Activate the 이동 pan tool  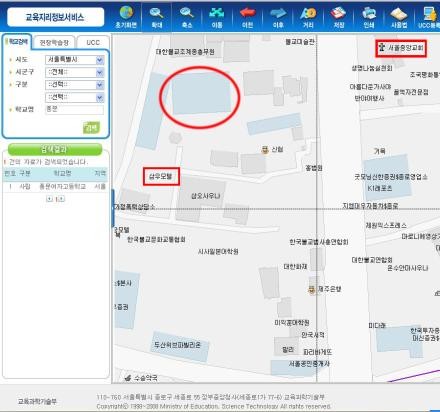(x=217, y=17)
